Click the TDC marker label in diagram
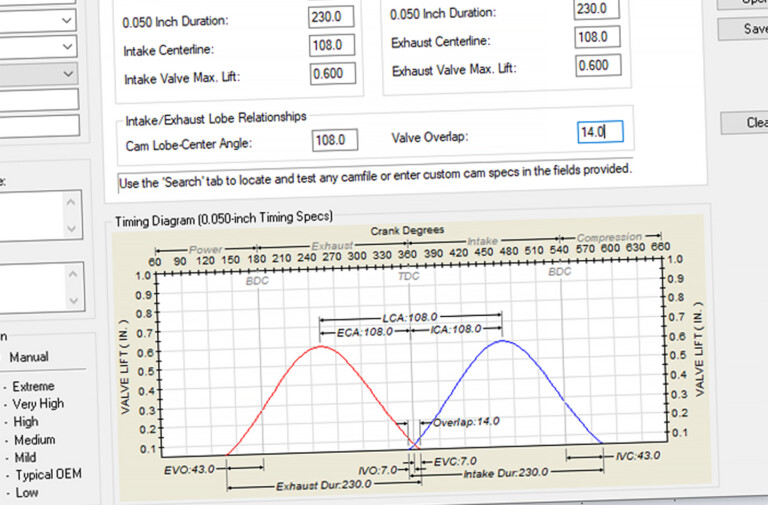 click(x=408, y=276)
